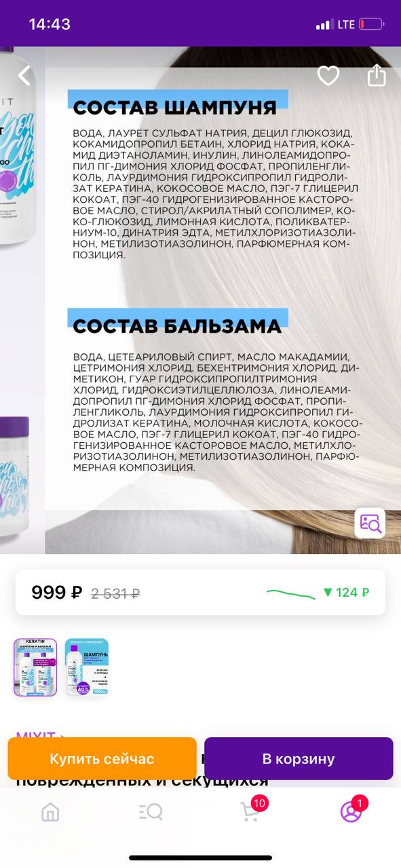
Task: Tap the Состав бальзама heading in image
Action: (x=176, y=326)
